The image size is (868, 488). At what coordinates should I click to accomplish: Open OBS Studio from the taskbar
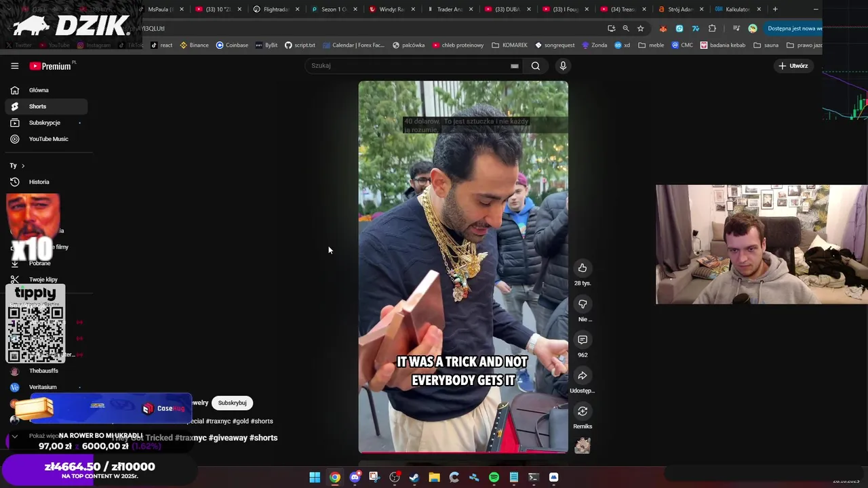[x=395, y=477]
